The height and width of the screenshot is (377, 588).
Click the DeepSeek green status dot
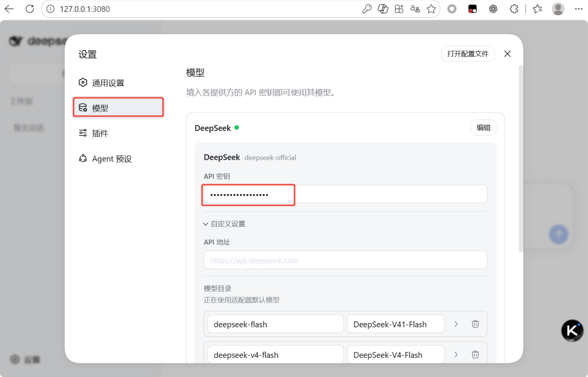pos(237,127)
